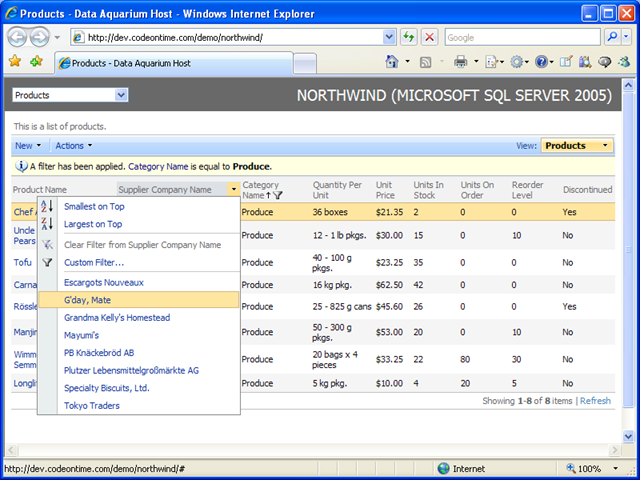Click the vertical scrollbar down arrow
The height and width of the screenshot is (480, 640).
[x=629, y=436]
